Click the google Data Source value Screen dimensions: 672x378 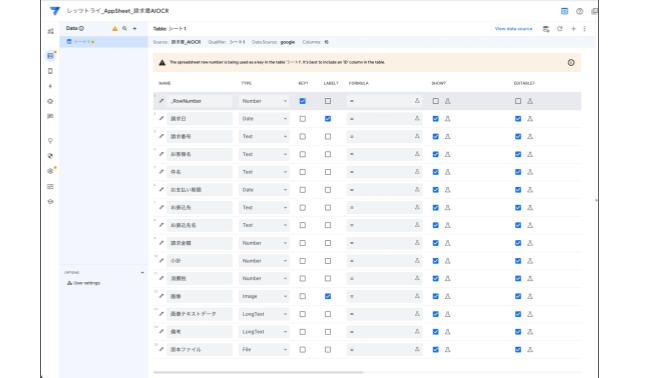pos(288,42)
